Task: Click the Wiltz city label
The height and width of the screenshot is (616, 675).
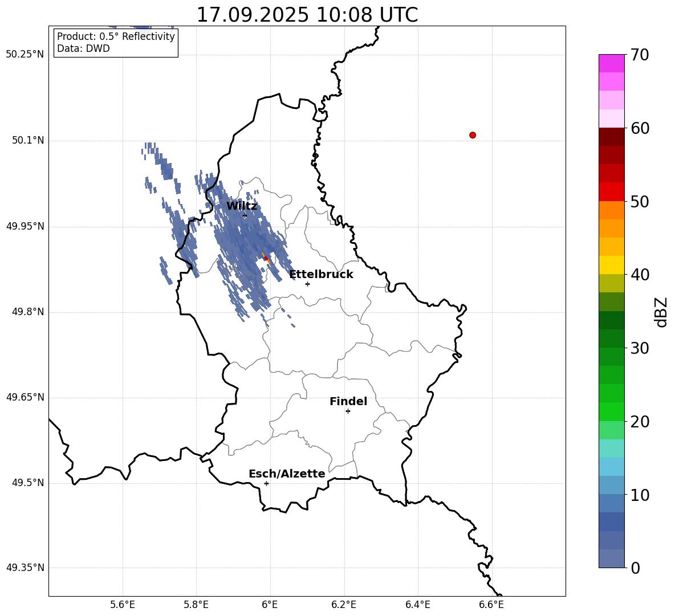Action: coord(242,206)
